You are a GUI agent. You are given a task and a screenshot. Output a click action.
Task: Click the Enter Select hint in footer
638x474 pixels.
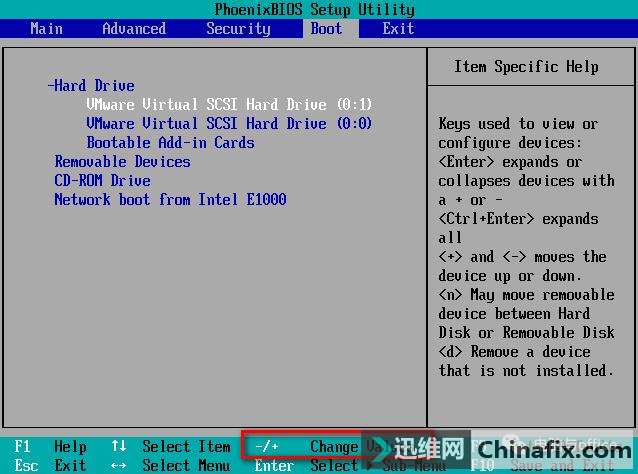[x=306, y=465]
